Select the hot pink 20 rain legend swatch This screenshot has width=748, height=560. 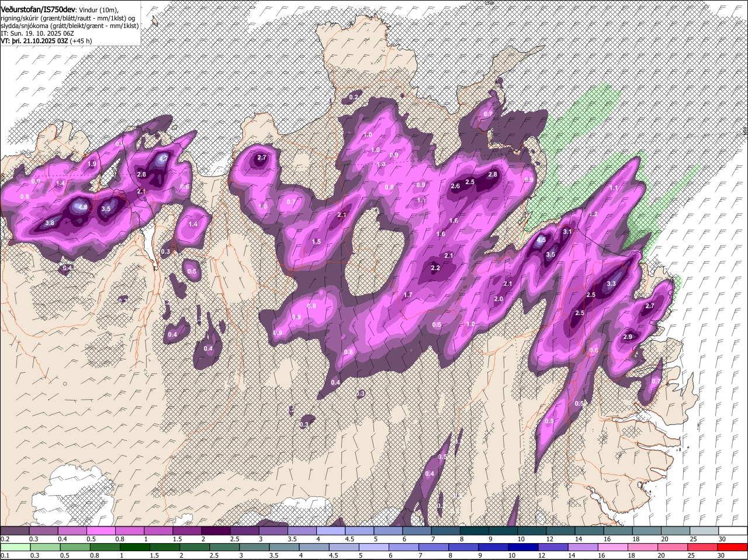(673, 547)
